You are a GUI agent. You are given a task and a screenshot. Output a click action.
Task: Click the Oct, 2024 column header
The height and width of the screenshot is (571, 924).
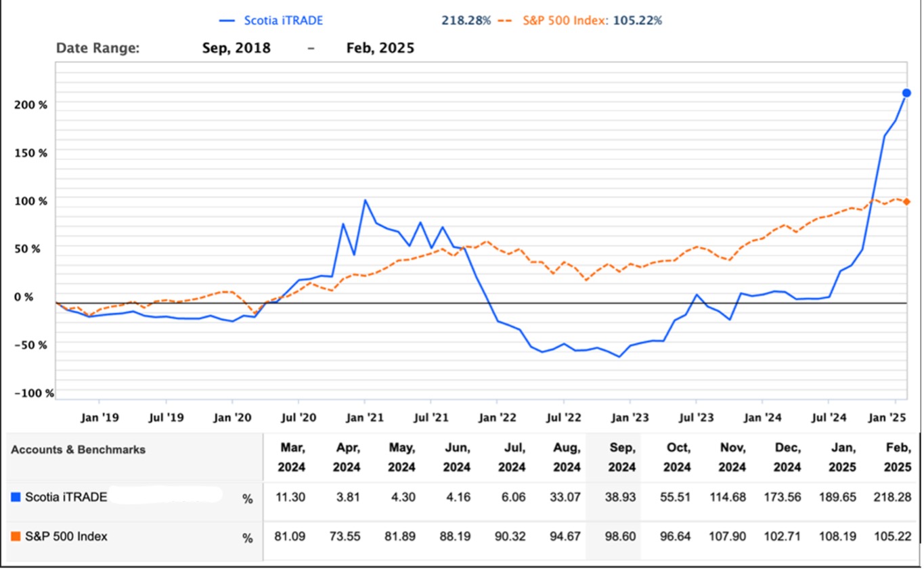[677, 457]
